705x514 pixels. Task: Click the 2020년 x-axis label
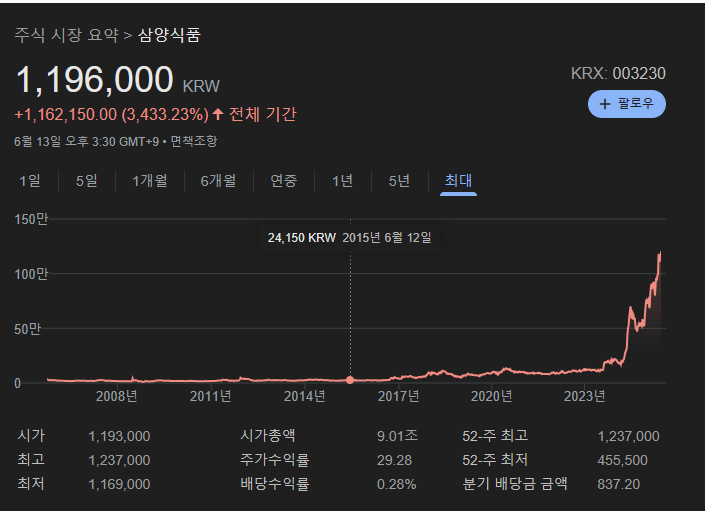tap(491, 396)
